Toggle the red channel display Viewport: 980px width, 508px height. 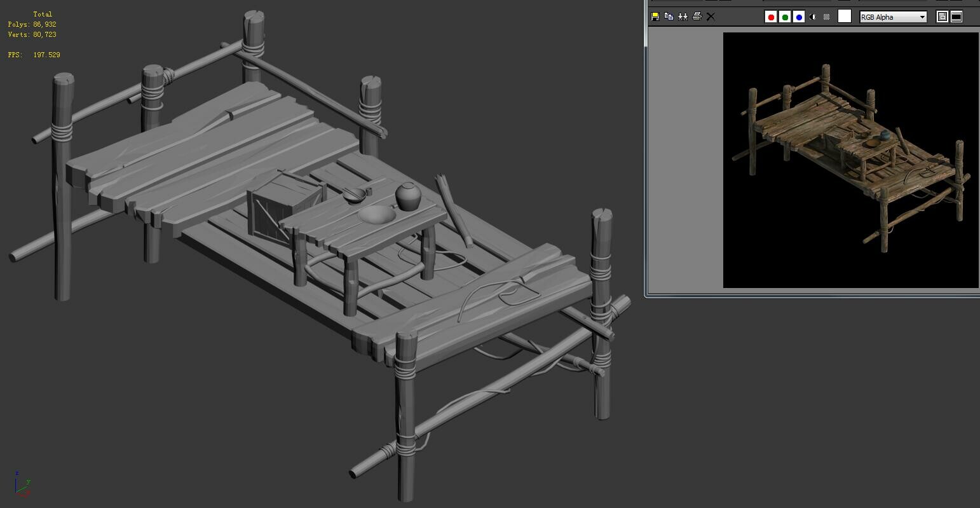[x=771, y=17]
